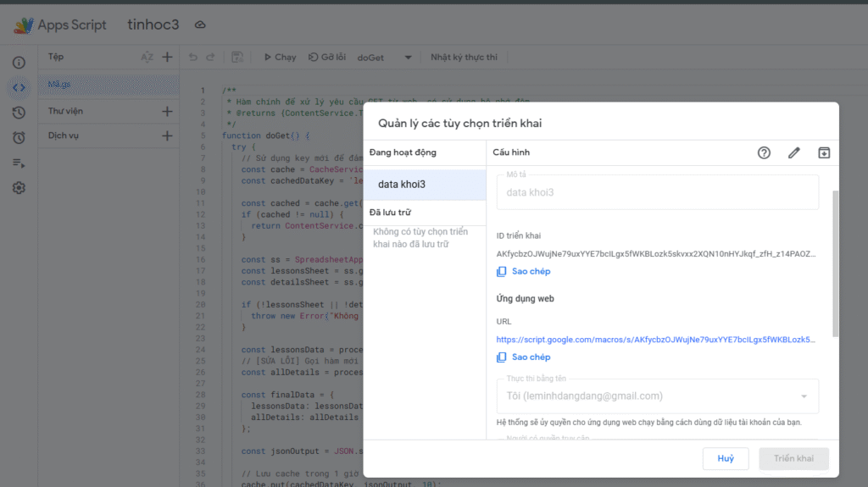Open the help icon in deployment dialog
Screen dimensions: 868x487
764,152
